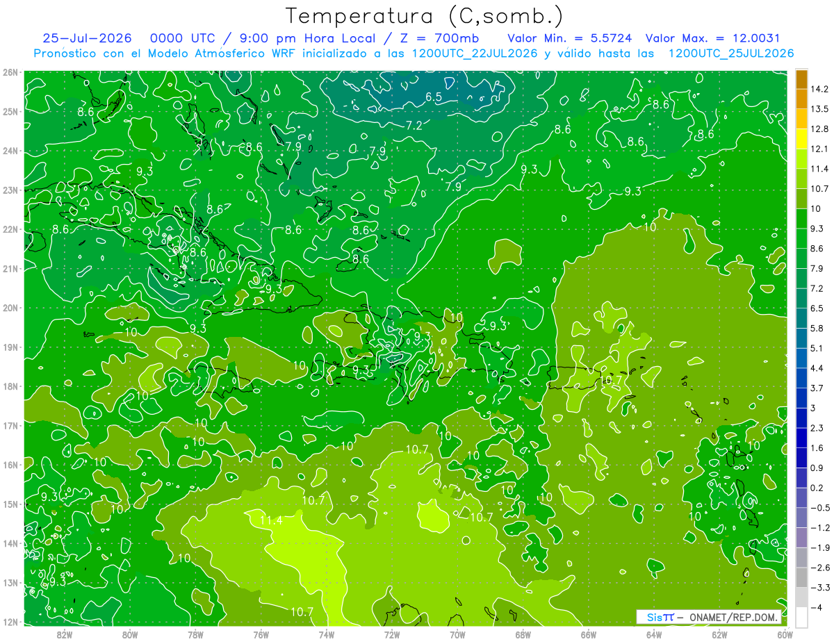Viewport: 834px width, 644px height.
Task: Click the -1.9 tick on the colorbar
Action: click(819, 547)
